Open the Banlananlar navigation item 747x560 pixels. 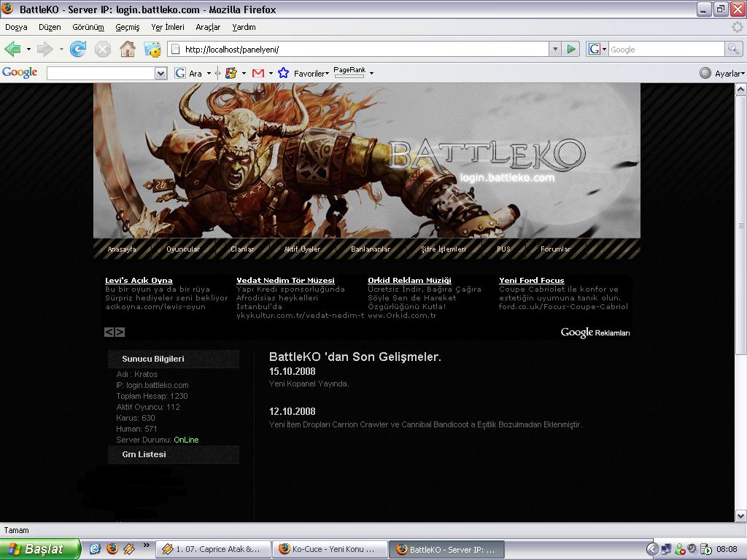pyautogui.click(x=371, y=249)
